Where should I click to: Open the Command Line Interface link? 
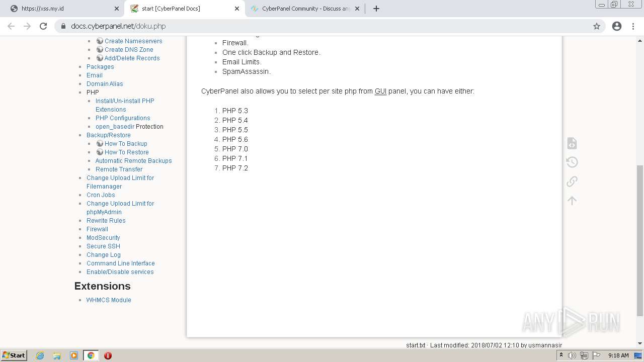(121, 263)
